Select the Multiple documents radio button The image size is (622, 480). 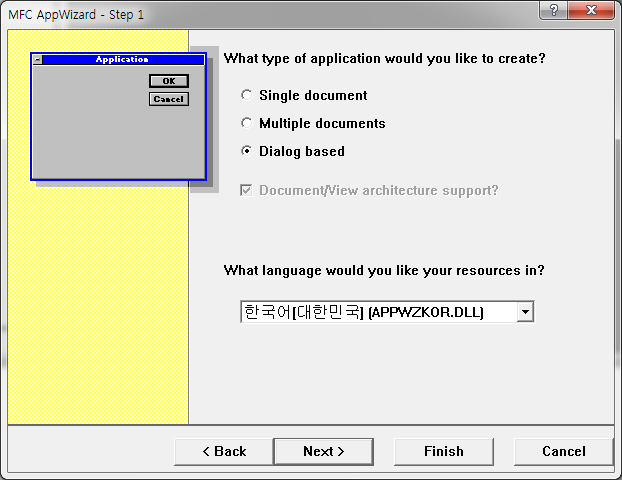(x=246, y=123)
